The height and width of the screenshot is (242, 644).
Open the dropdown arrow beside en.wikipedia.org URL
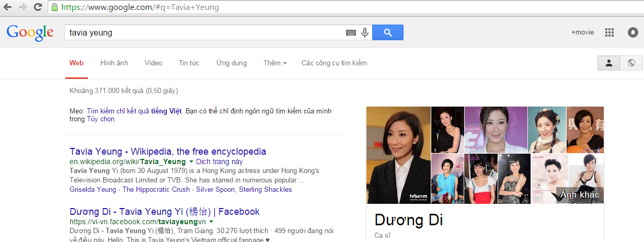(x=191, y=162)
